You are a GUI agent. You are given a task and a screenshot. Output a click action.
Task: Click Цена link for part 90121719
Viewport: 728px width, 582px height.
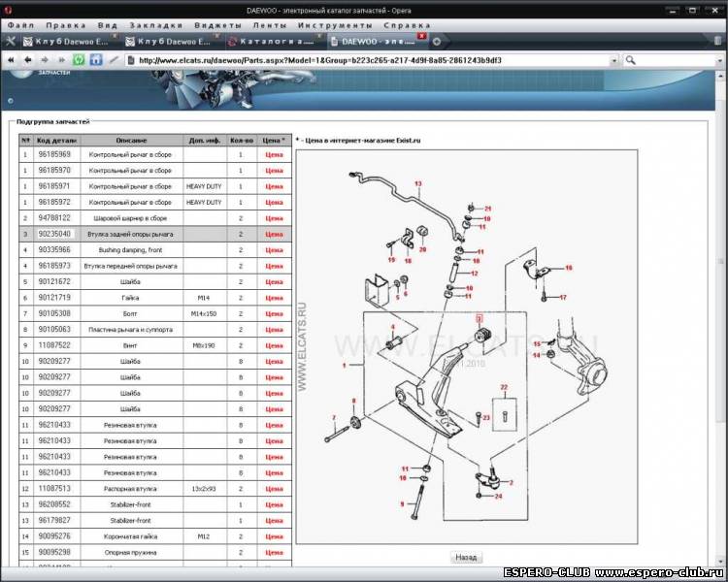[274, 298]
